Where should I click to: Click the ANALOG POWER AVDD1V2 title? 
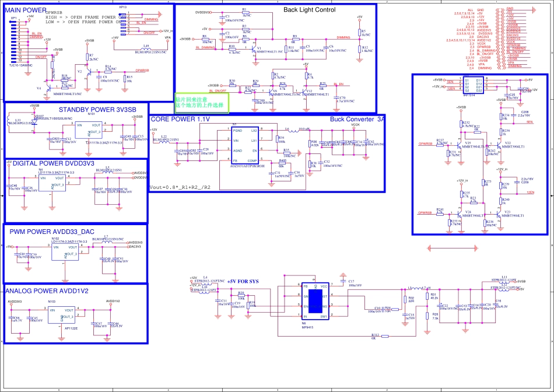click(47, 290)
